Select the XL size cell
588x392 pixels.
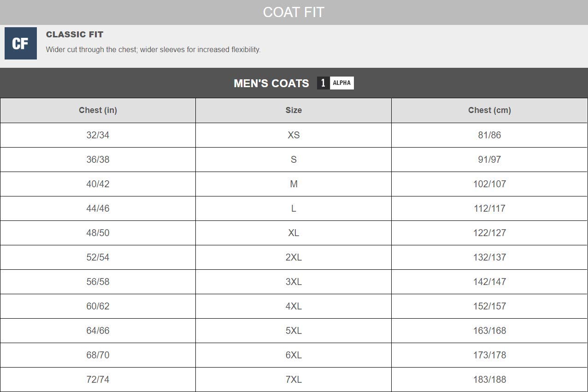[x=294, y=233]
